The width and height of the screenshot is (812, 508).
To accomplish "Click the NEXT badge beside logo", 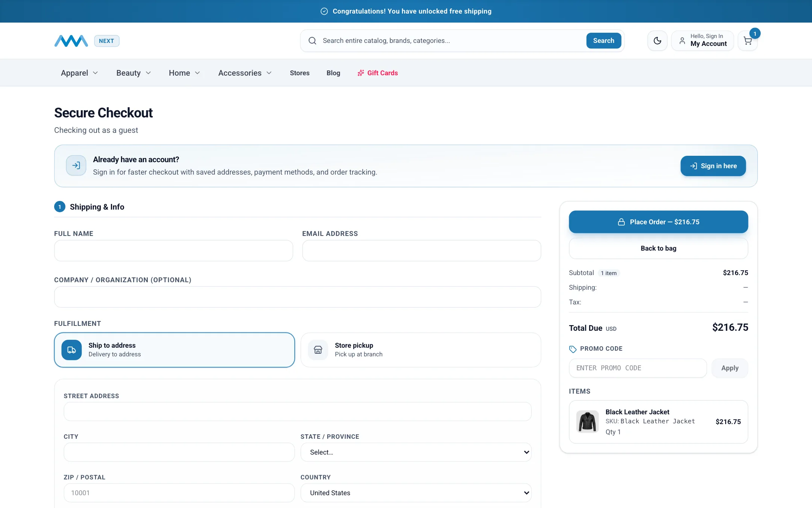I will (107, 41).
